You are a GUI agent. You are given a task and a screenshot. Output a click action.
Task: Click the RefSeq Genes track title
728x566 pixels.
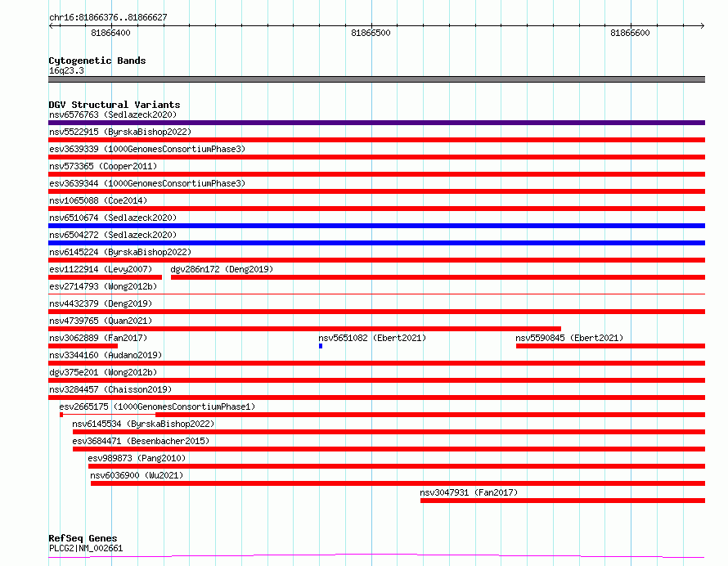coord(83,539)
